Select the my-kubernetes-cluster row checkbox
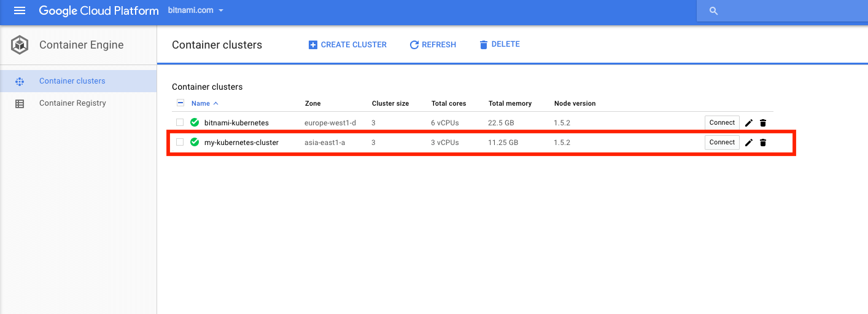868x314 pixels. pyautogui.click(x=180, y=142)
